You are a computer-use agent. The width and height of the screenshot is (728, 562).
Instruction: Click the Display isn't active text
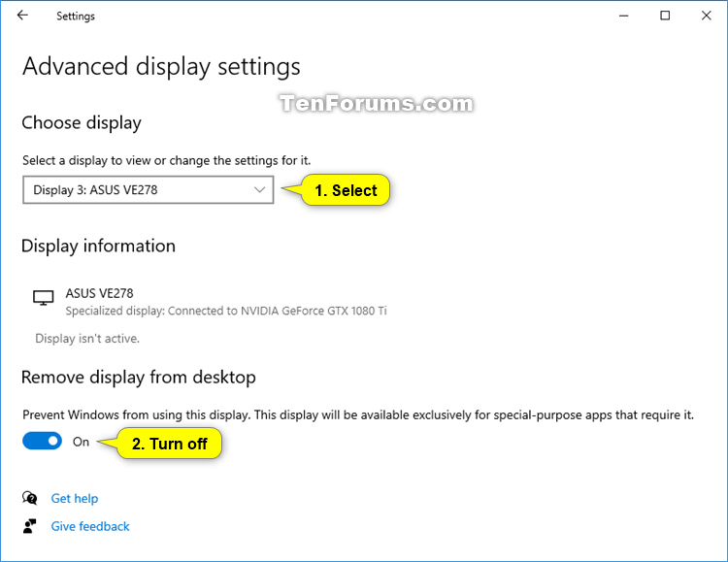point(87,339)
